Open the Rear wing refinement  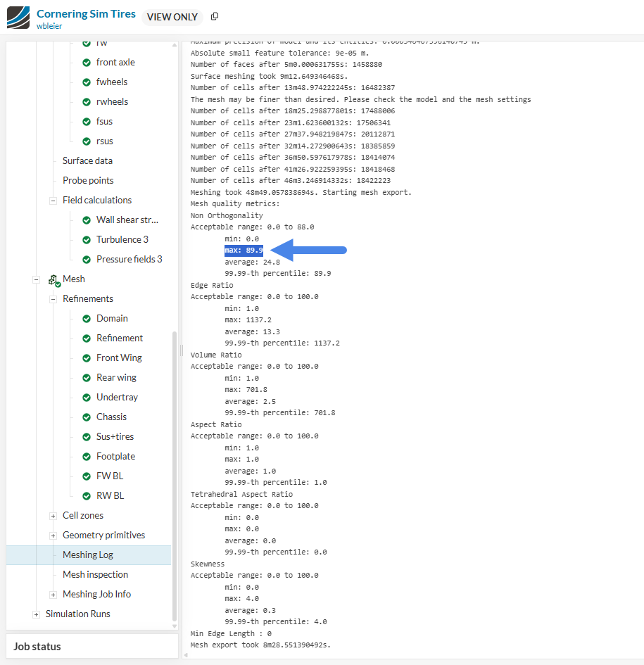[116, 377]
